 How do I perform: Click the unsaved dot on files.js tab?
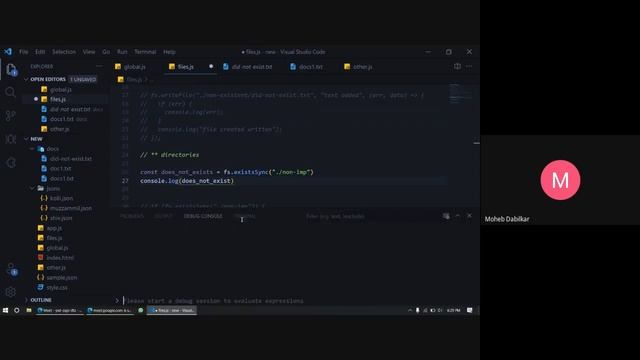[x=211, y=66]
